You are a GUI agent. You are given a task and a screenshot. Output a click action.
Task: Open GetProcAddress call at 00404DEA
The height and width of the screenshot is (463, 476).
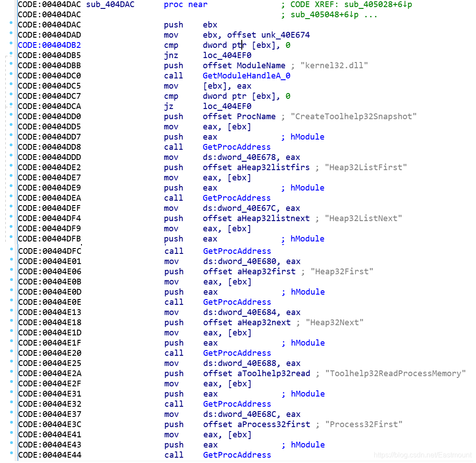236,198
